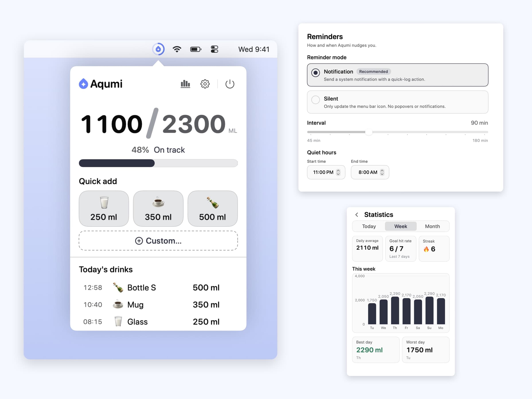Click the Su bar in This week chart
The height and width of the screenshot is (399, 532).
(429, 310)
